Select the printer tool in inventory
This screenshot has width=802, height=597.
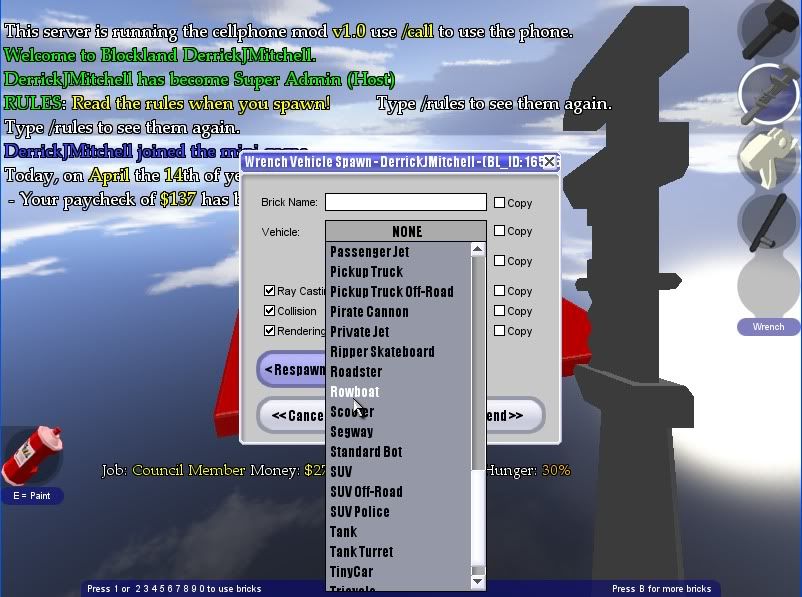[768, 158]
